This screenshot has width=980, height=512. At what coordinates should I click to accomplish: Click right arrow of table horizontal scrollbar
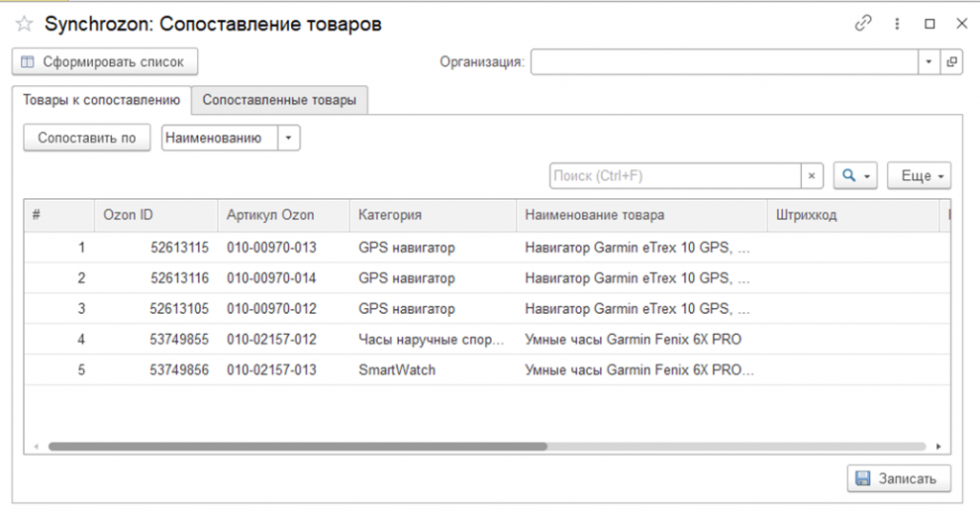pos(938,446)
